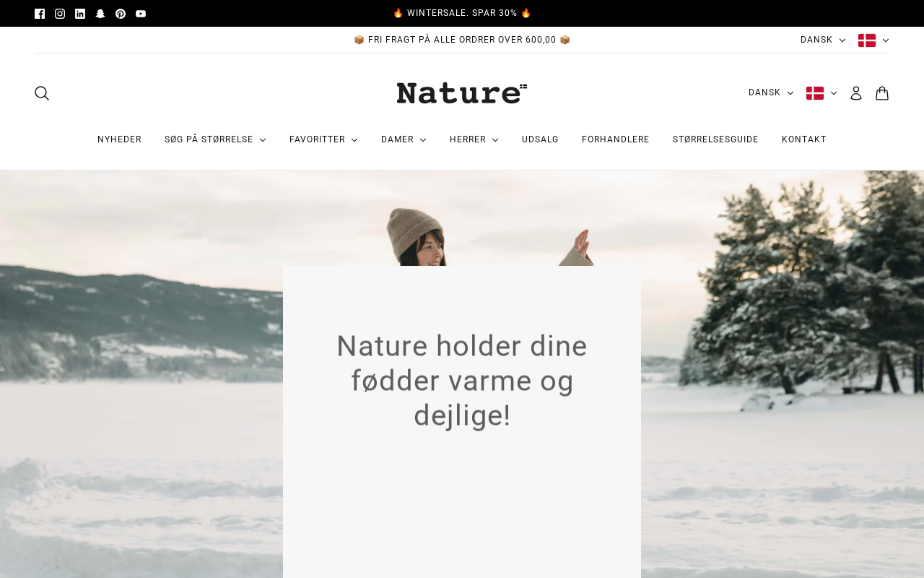This screenshot has width=924, height=578.
Task: Open the Facebook social link icon
Action: (40, 14)
